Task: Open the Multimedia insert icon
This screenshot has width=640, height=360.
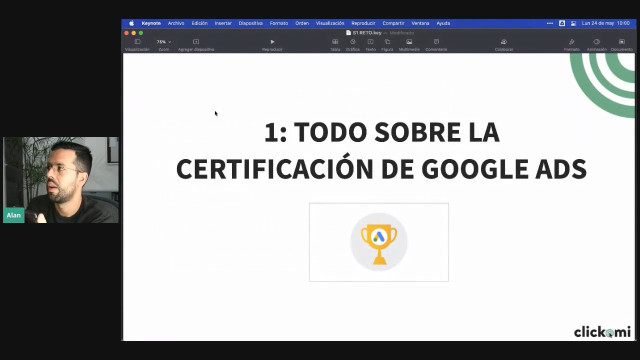Action: [409, 42]
